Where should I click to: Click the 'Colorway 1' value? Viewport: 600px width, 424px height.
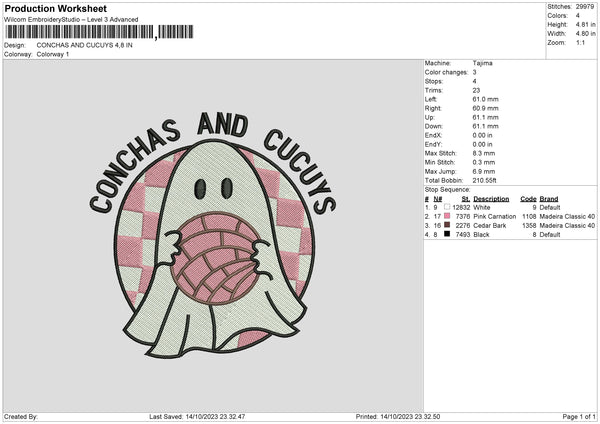point(53,54)
